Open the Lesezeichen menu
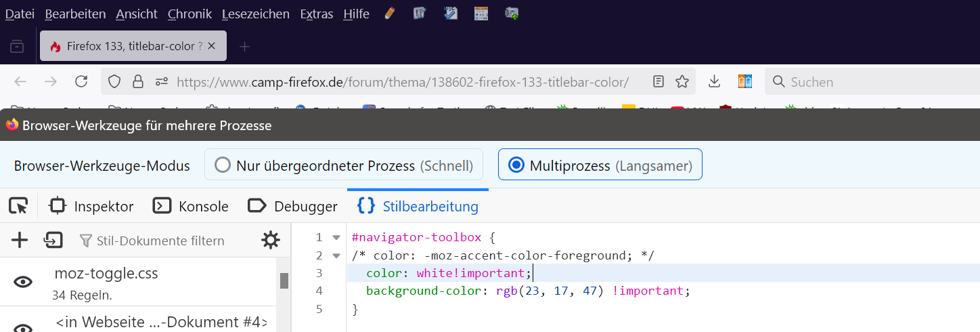This screenshot has height=332, width=980. (x=255, y=14)
